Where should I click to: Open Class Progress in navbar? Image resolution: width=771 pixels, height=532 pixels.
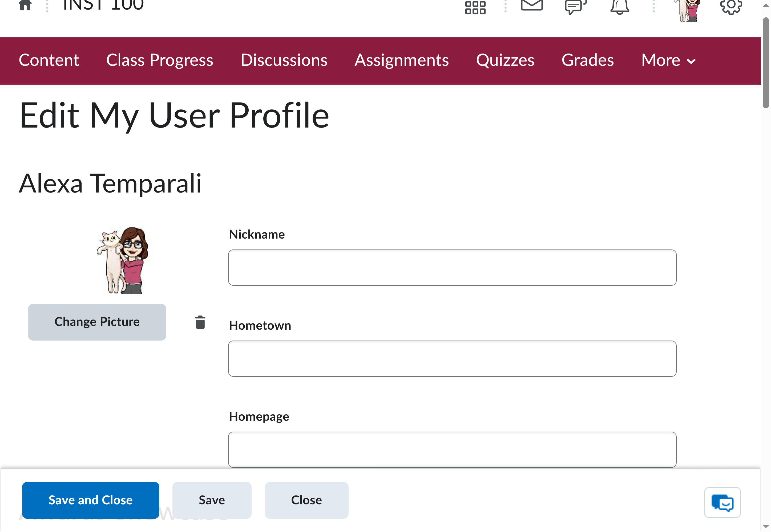159,60
